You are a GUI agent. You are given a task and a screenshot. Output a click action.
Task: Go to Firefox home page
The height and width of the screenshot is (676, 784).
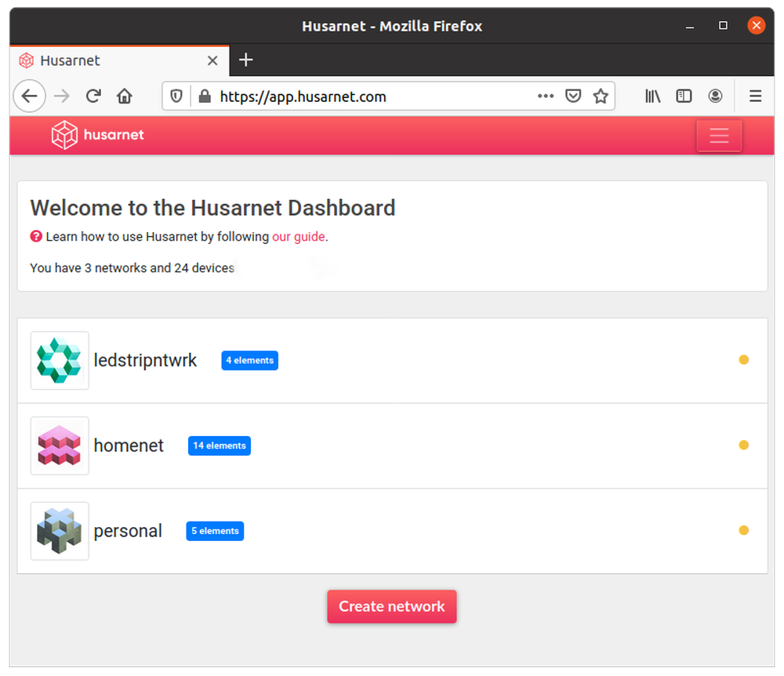pos(125,96)
